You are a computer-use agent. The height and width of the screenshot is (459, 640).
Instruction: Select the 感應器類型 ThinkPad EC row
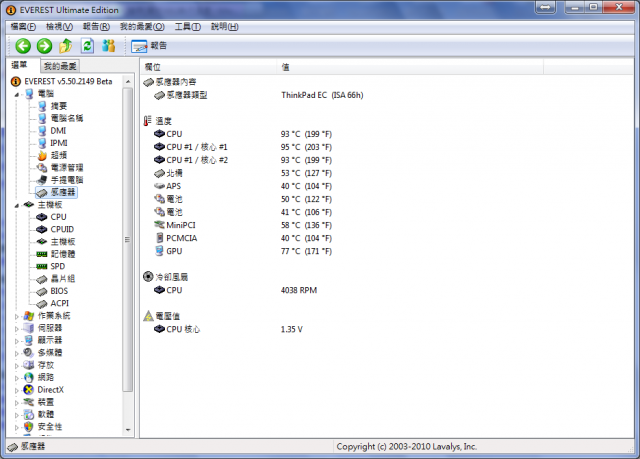click(x=258, y=95)
